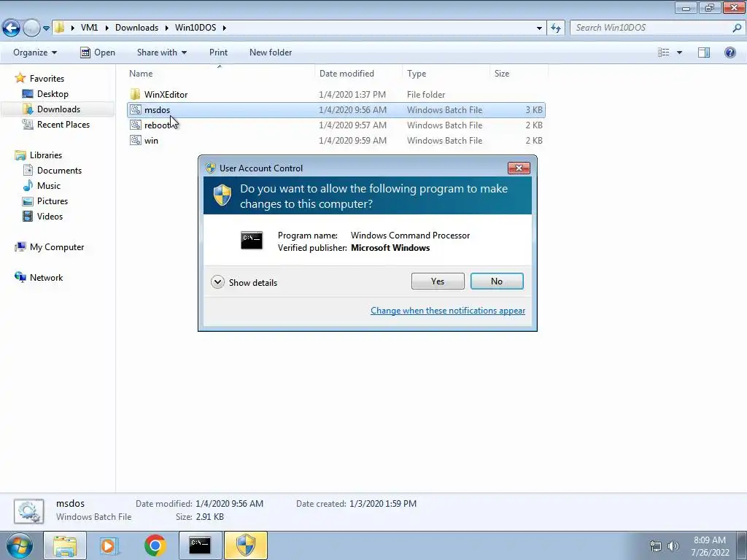The height and width of the screenshot is (560, 747).
Task: Open Windows Explorer from the taskbar
Action: point(65,545)
